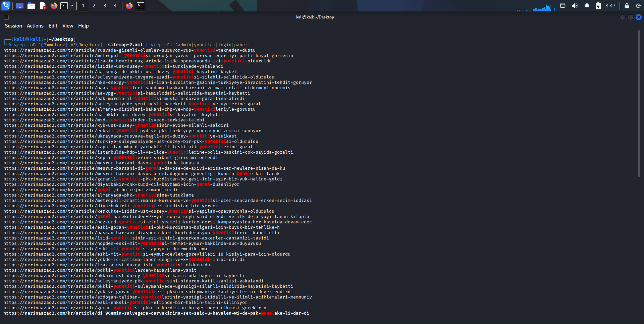Screen dimensions: 644x324
Task: Click the hkn-energy URL line
Action: coord(158,82)
